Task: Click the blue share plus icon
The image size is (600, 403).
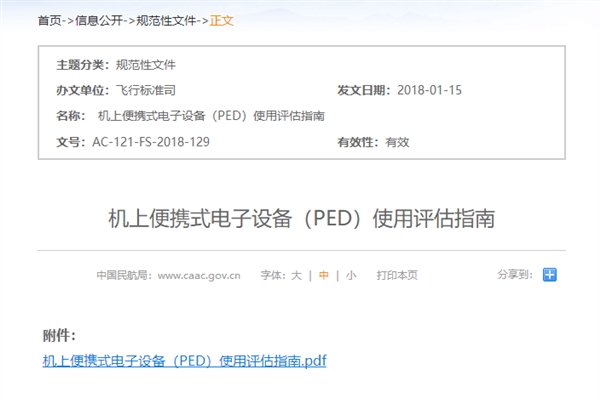Action: (x=549, y=275)
